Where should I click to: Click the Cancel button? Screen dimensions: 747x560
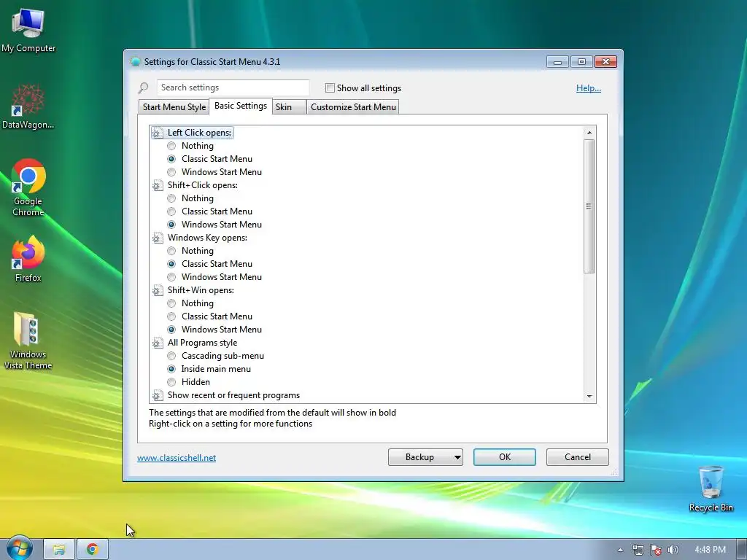point(578,457)
